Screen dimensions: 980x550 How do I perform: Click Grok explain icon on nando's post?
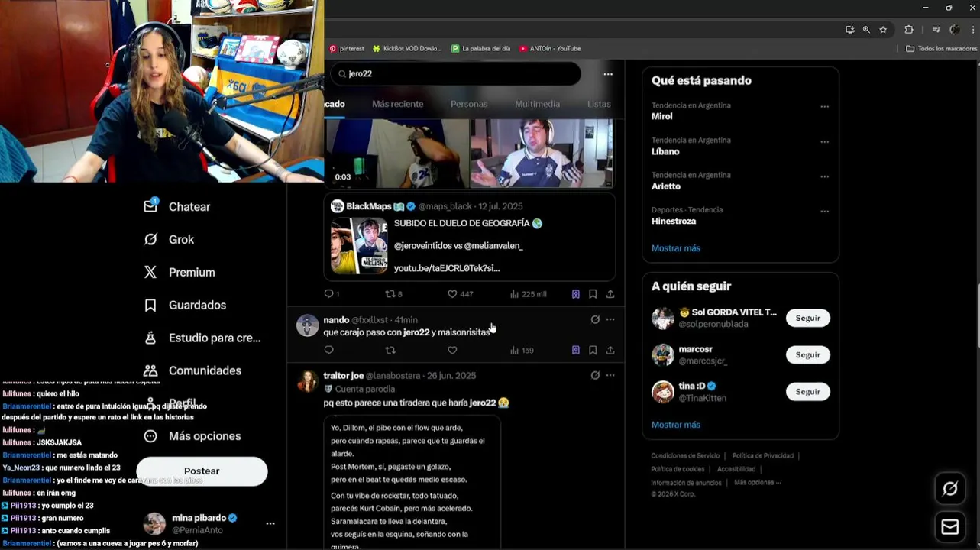[595, 319]
